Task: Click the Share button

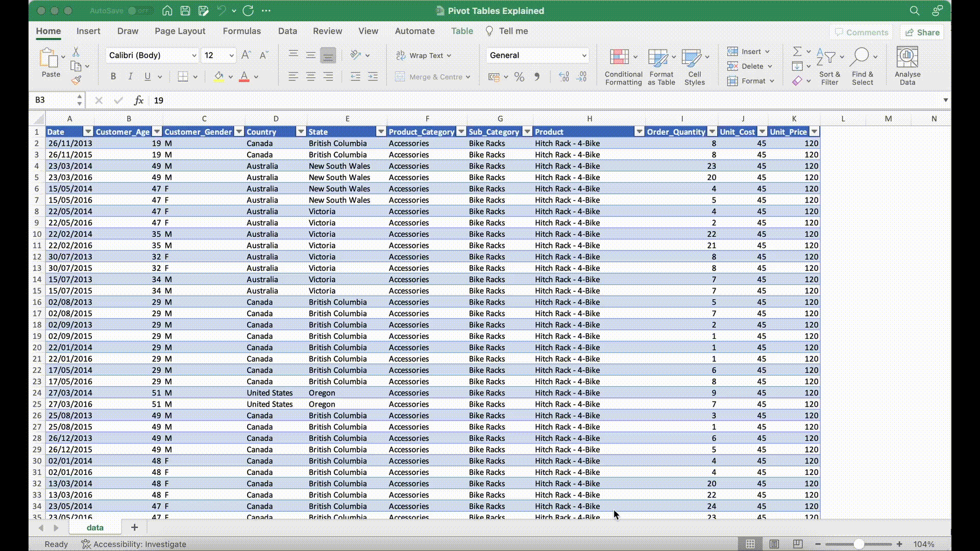Action: click(922, 32)
